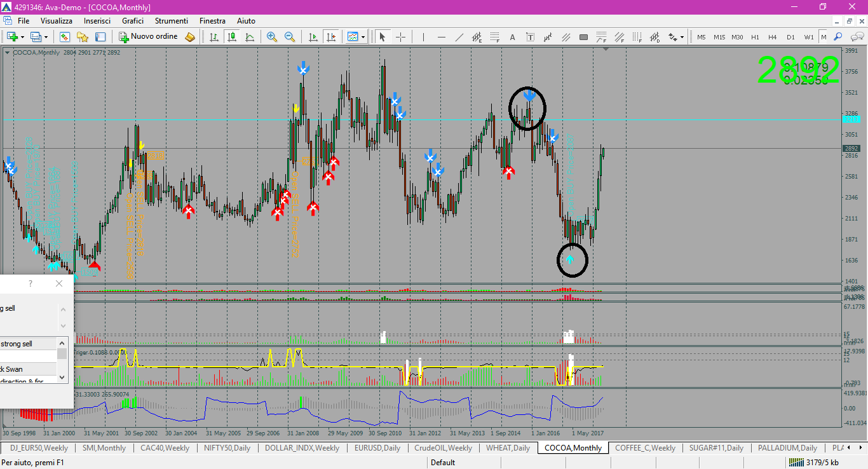Switch timeframe to M5
This screenshot has height=469, width=868.
pyautogui.click(x=701, y=37)
